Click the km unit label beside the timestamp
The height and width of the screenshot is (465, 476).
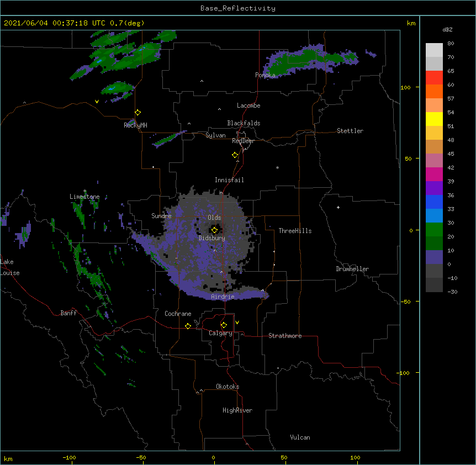[411, 23]
